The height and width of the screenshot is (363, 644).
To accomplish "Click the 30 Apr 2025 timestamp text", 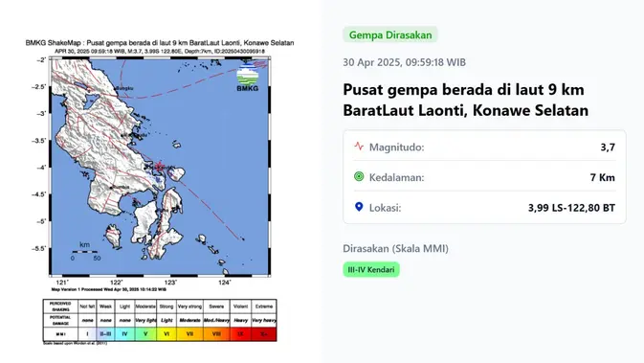I will tap(404, 62).
